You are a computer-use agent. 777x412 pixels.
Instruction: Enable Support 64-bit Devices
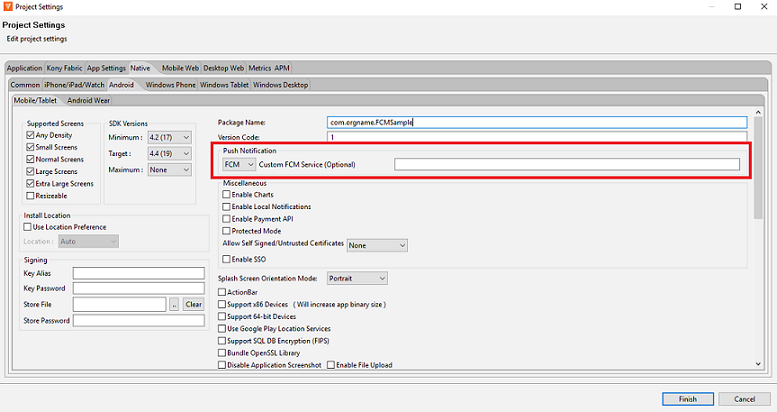[222, 316]
